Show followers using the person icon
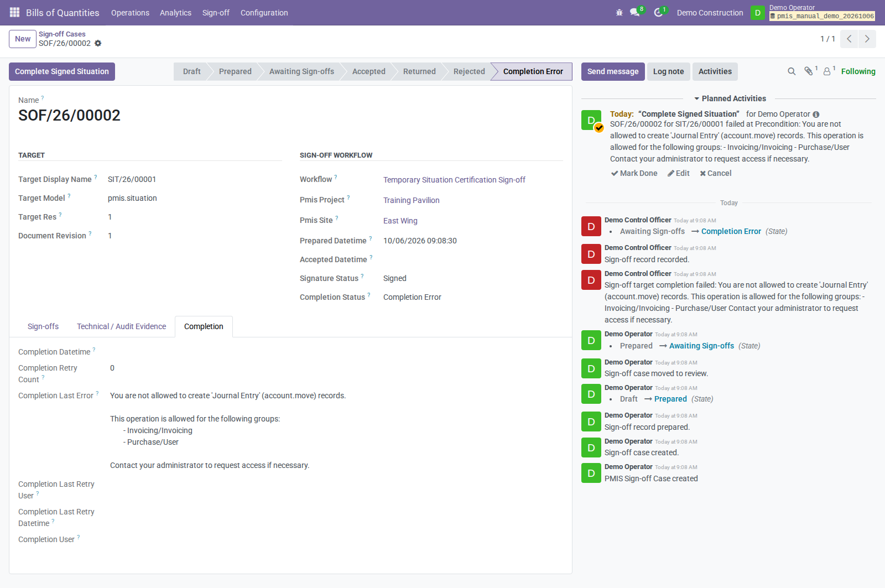Viewport: 885px width, 588px height. [827, 71]
